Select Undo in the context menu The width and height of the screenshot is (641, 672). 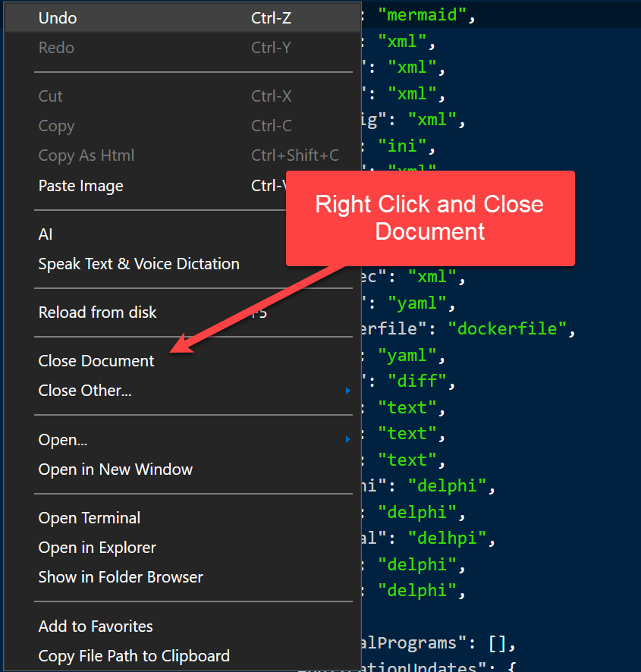coord(182,18)
